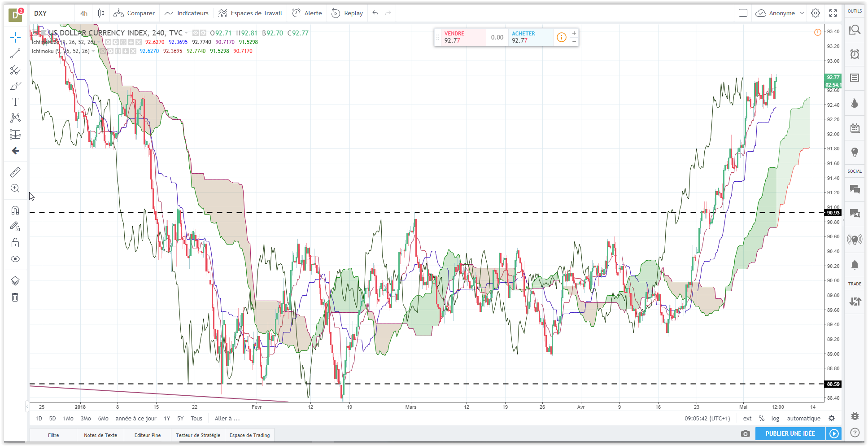The height and width of the screenshot is (446, 868).
Task: Toggle log scale on price axis
Action: click(x=775, y=418)
